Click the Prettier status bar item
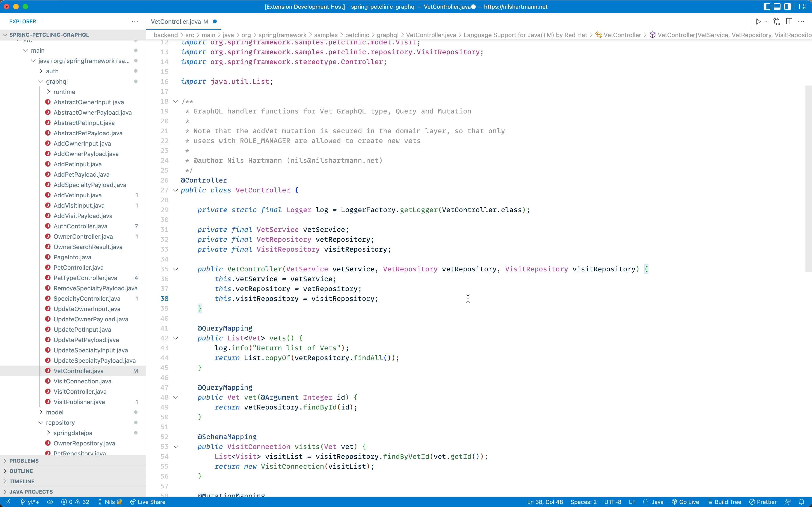This screenshot has height=507, width=812. pyautogui.click(x=763, y=502)
